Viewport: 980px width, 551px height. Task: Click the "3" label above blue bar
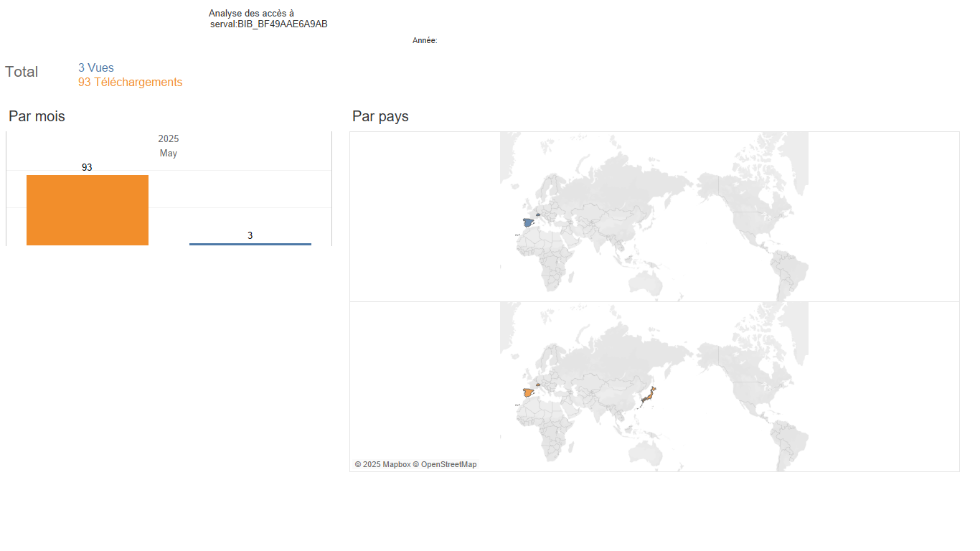[x=250, y=235]
